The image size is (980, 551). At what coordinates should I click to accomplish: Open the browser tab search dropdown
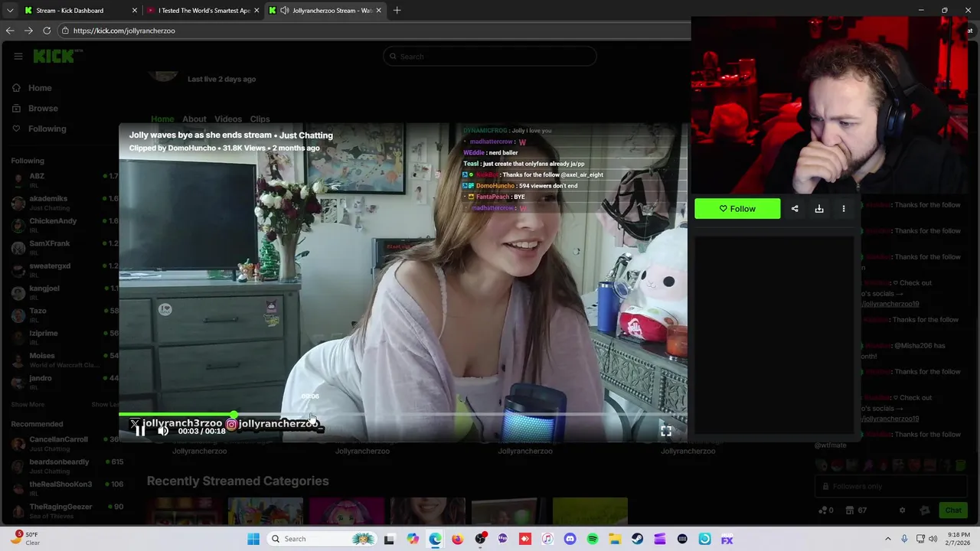pos(10,10)
